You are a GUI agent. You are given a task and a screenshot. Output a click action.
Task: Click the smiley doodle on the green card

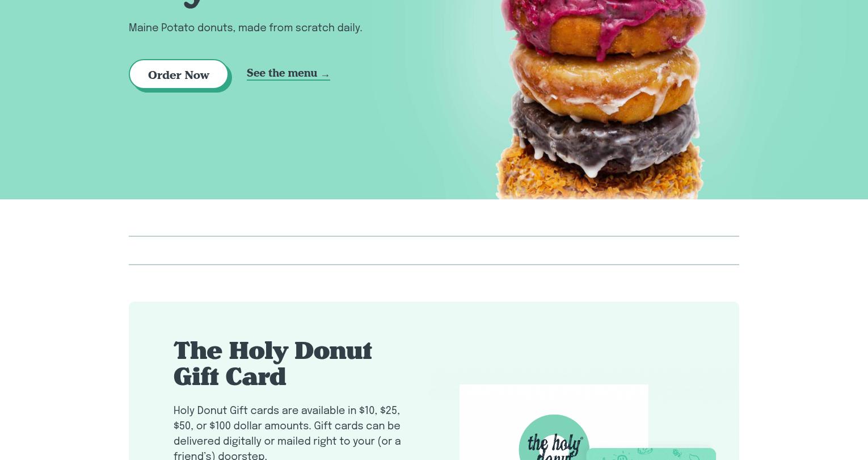click(622, 456)
